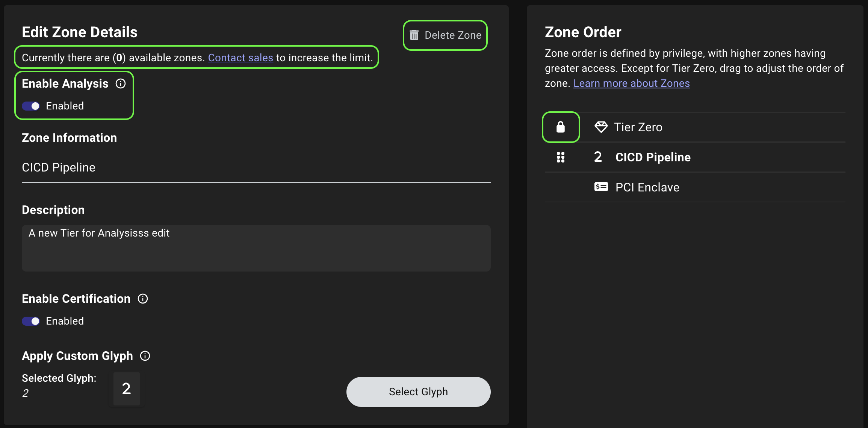
Task: Turn off the Enable Certification toggle
Action: (x=30, y=321)
